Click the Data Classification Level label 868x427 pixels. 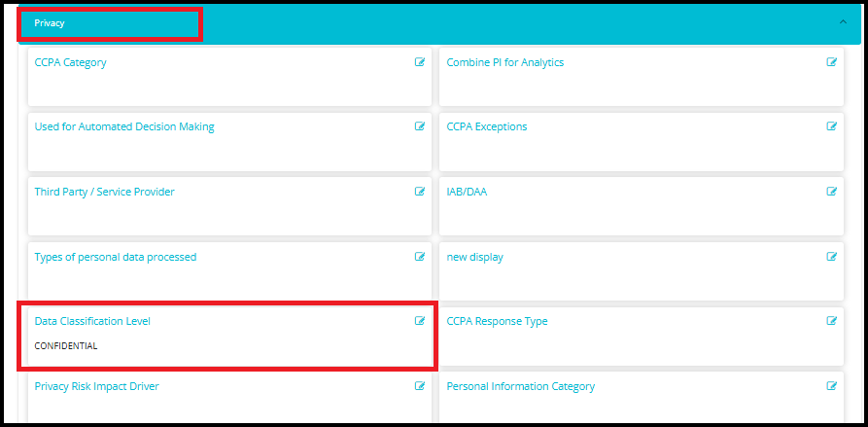[92, 321]
